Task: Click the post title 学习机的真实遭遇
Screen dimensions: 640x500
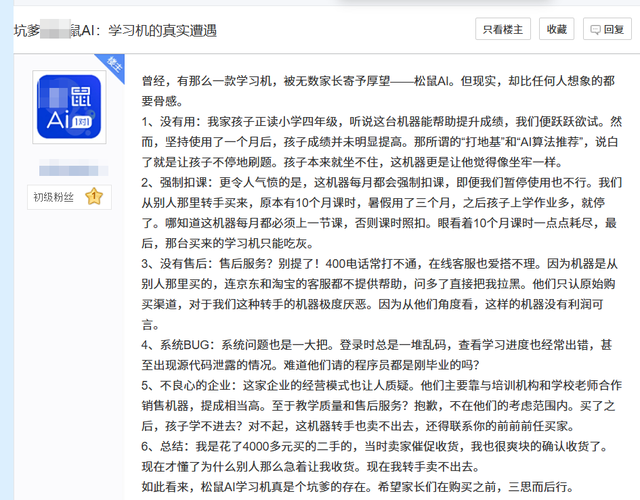Action: [x=162, y=31]
